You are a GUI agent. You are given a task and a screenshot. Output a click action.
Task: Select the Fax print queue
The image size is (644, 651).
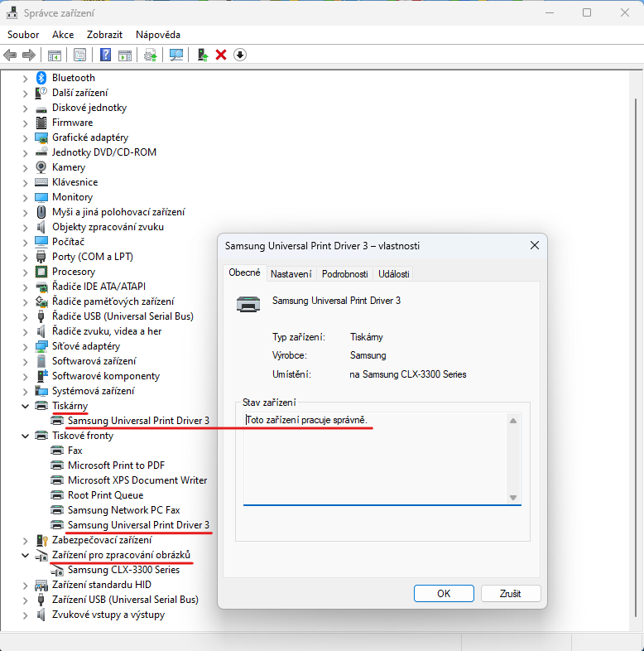pyautogui.click(x=75, y=451)
